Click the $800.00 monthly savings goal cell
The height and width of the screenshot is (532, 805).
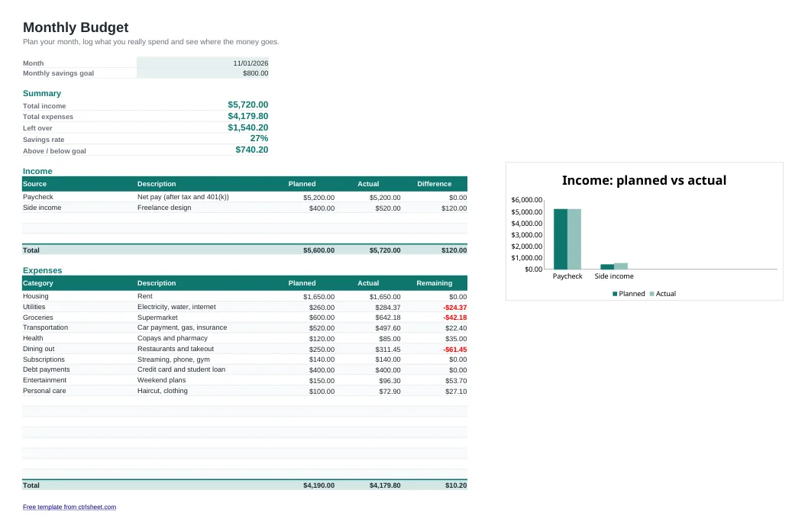203,73
